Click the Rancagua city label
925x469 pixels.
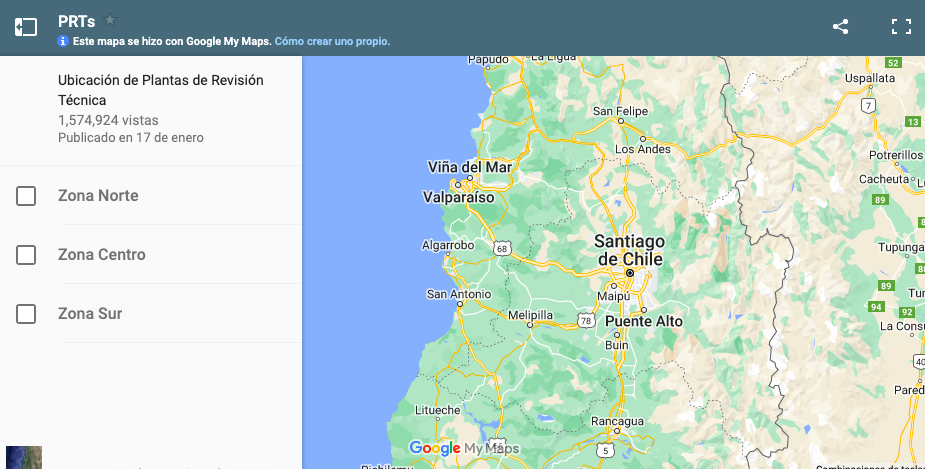(617, 421)
